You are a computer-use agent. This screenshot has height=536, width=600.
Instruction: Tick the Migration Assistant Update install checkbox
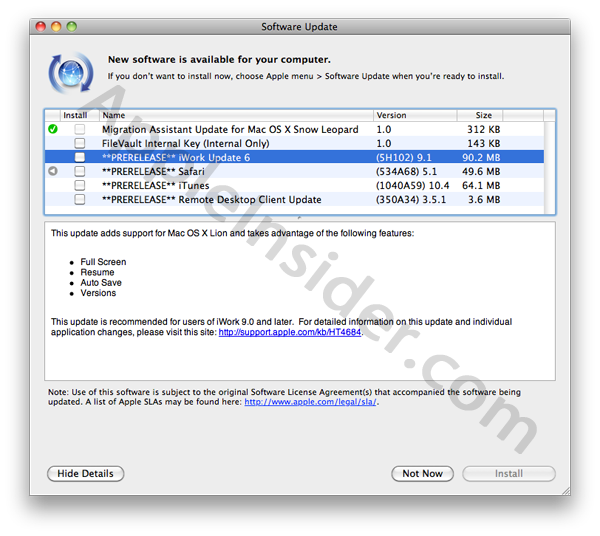[x=80, y=129]
